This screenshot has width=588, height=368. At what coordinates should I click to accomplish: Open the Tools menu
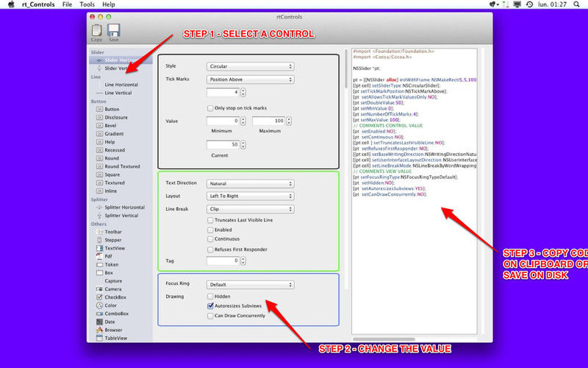click(87, 4)
